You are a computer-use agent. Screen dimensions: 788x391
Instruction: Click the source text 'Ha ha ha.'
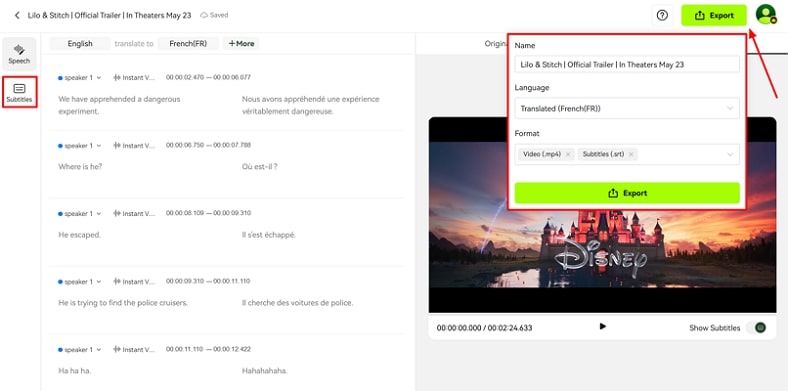click(x=74, y=371)
